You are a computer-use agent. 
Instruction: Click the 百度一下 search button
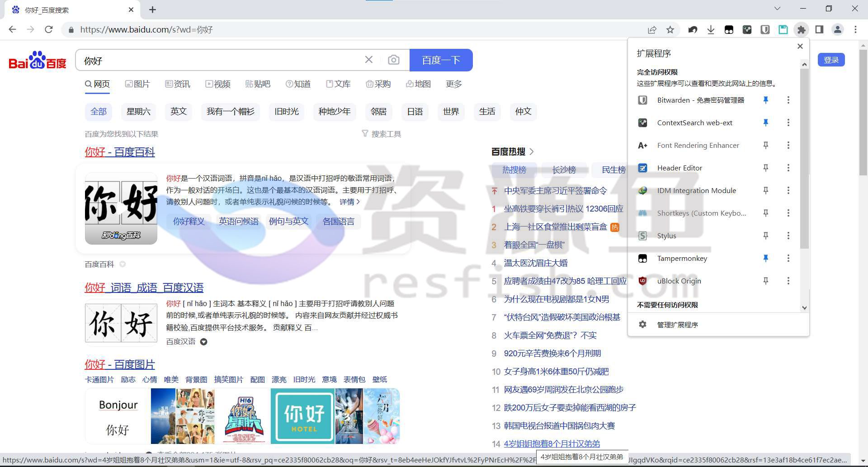[441, 60]
